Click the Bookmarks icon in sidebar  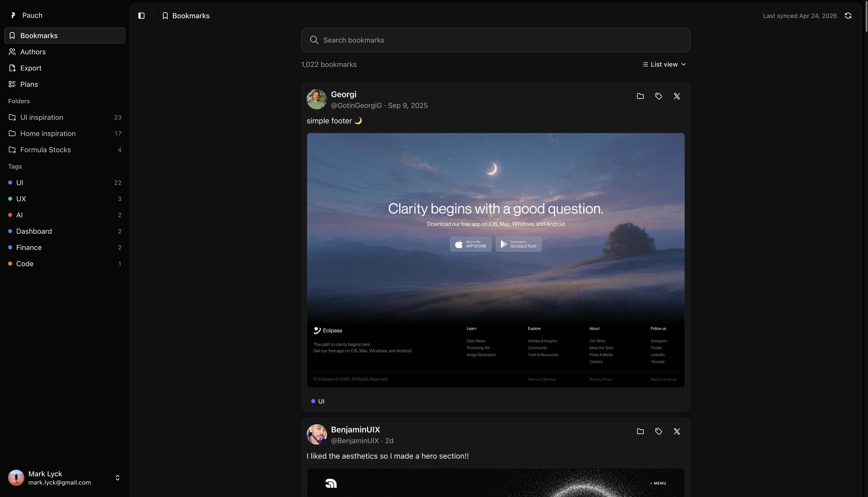click(12, 35)
